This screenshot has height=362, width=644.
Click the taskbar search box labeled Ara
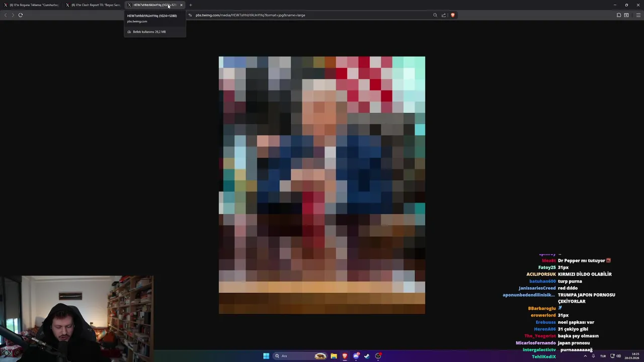point(300,356)
